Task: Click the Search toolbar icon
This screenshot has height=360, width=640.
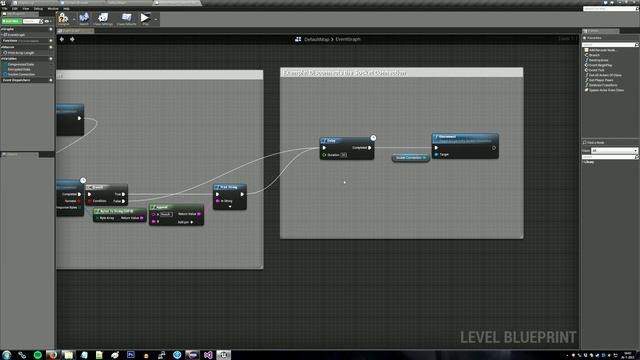Action: 84,18
